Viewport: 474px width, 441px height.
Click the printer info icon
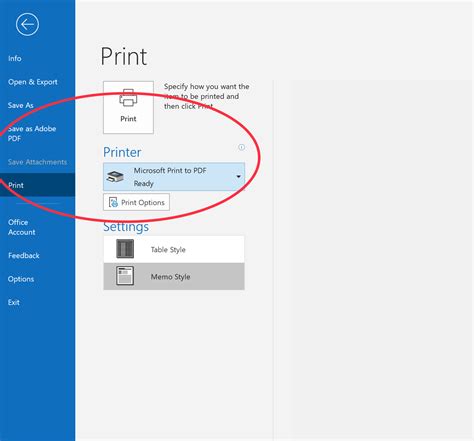[241, 147]
